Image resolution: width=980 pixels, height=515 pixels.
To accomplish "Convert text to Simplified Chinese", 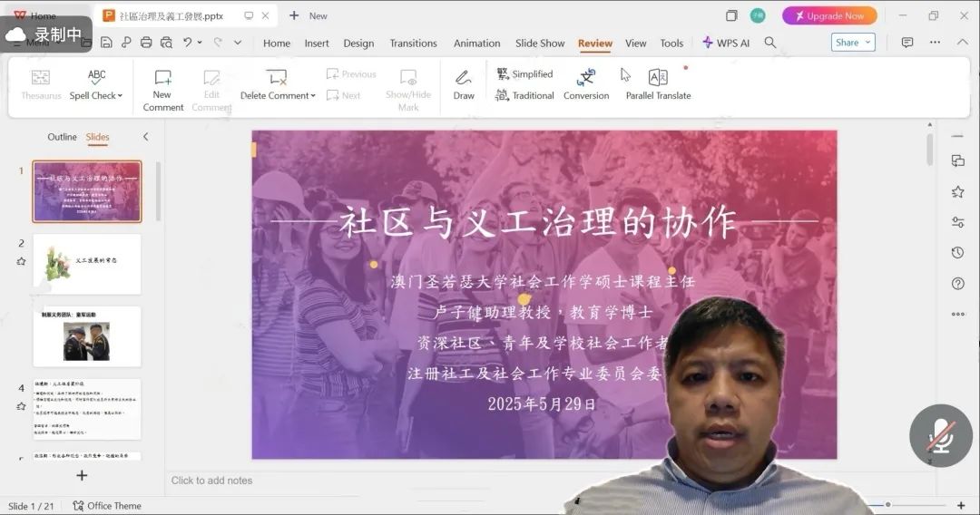I will tap(524, 74).
